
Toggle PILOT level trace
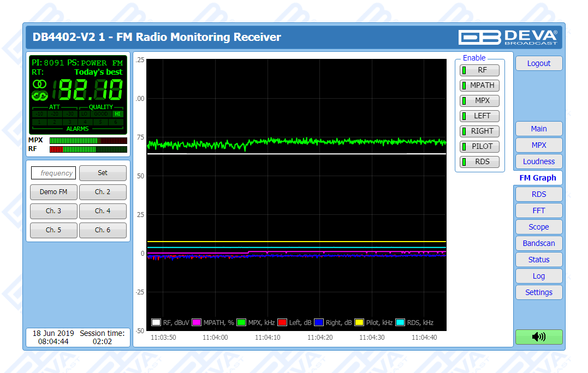coord(479,147)
